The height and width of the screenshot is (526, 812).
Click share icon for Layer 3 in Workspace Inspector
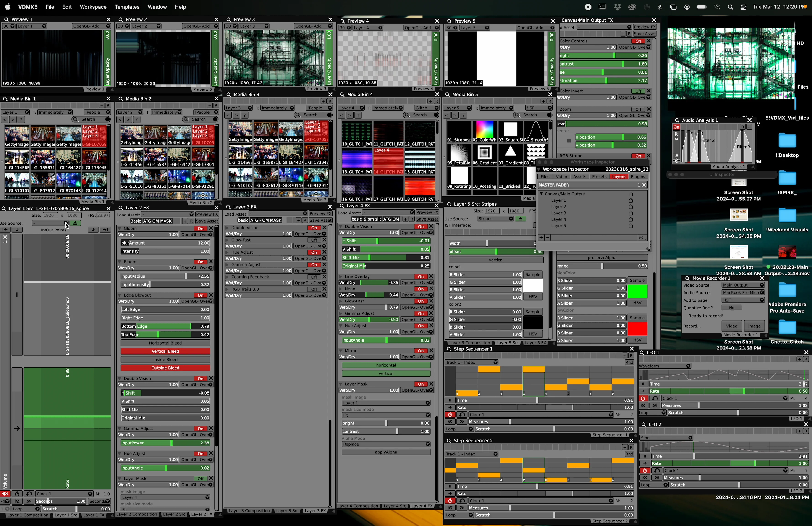(631, 213)
